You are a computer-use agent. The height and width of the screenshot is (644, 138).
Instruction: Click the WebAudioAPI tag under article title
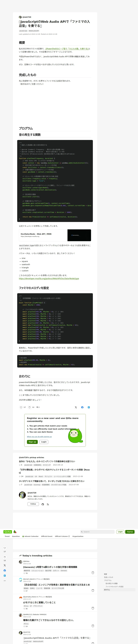(x=34, y=31)
